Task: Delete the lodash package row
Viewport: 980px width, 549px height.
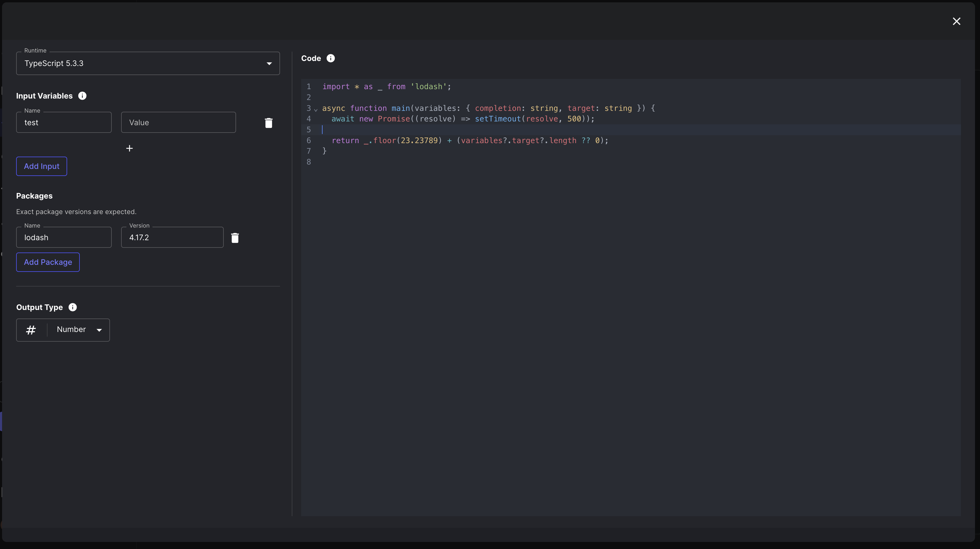Action: [235, 238]
